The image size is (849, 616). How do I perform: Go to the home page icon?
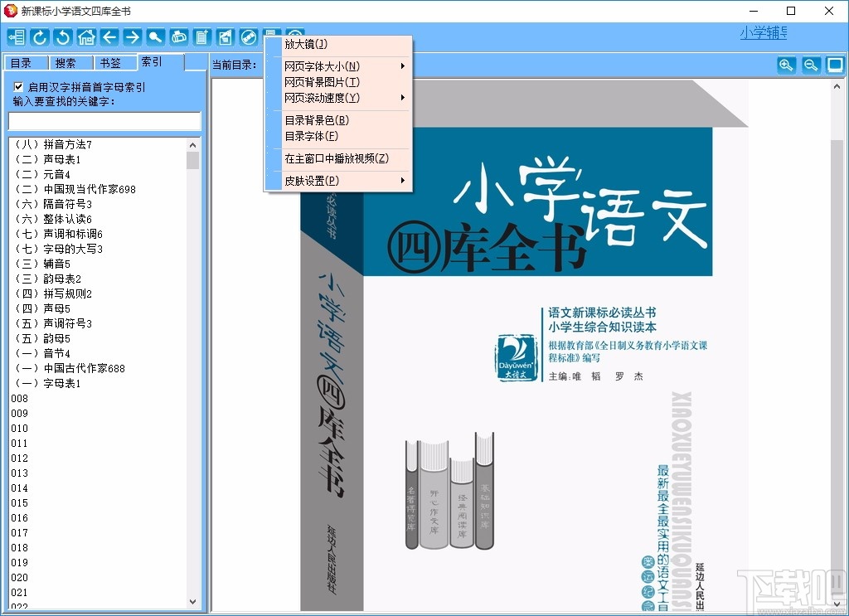pos(86,36)
